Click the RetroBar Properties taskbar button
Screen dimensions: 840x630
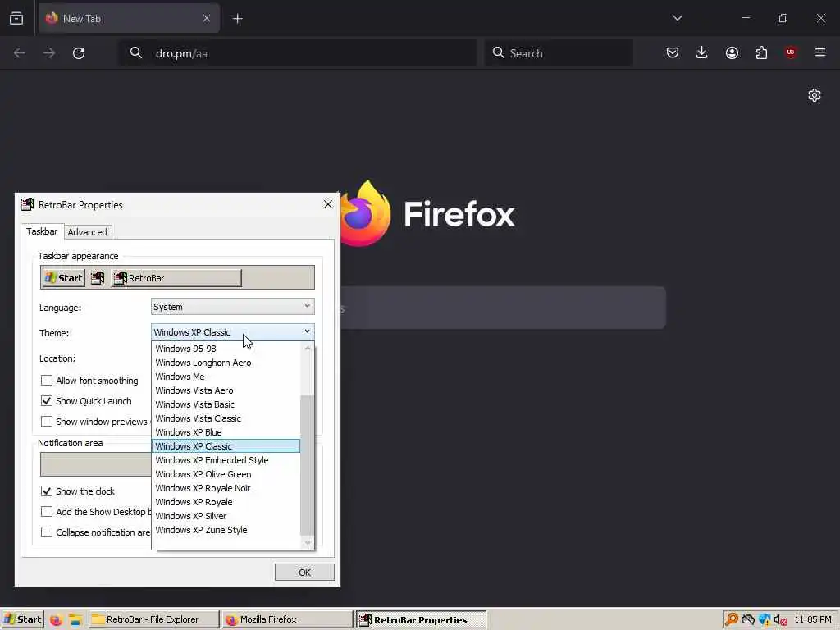(422, 620)
